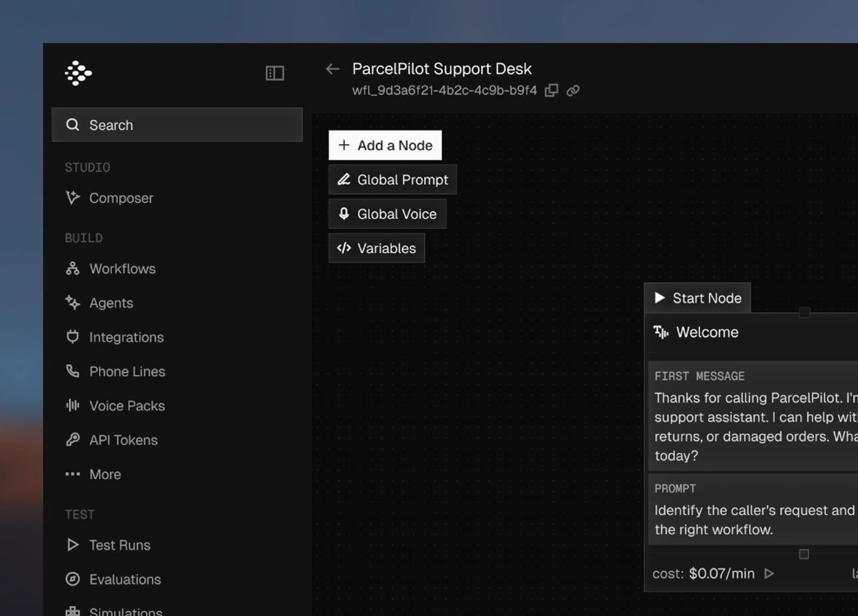Image resolution: width=858 pixels, height=616 pixels.
Task: Click the Voice Packs waveform icon
Action: click(73, 405)
